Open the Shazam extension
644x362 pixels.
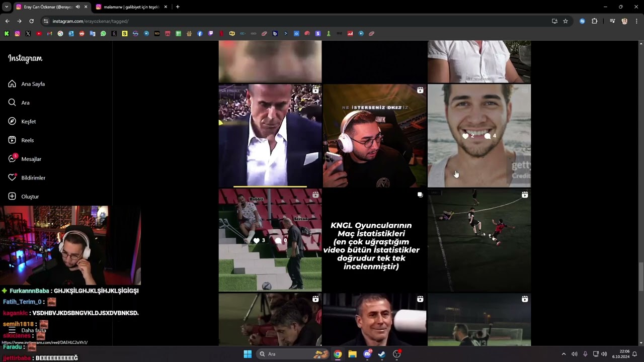pyautogui.click(x=582, y=21)
